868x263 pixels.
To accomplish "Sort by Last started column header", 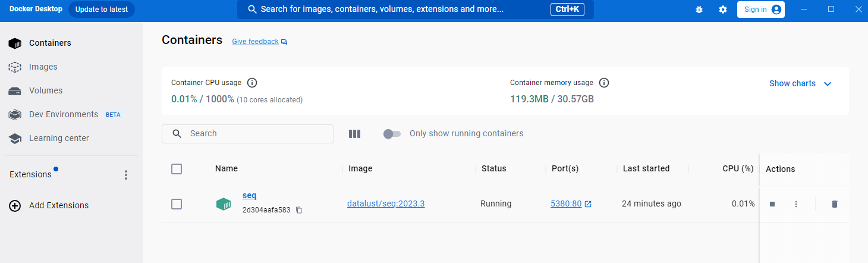I will 646,169.
